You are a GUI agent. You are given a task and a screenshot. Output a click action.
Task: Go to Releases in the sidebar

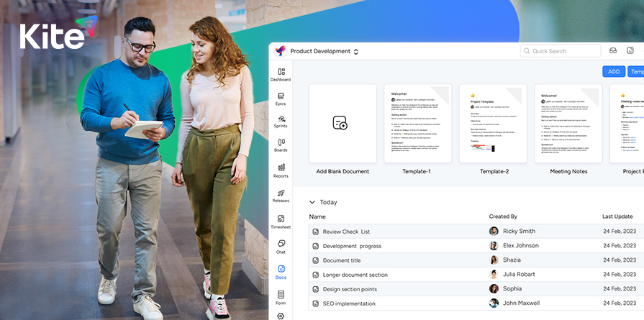[281, 196]
